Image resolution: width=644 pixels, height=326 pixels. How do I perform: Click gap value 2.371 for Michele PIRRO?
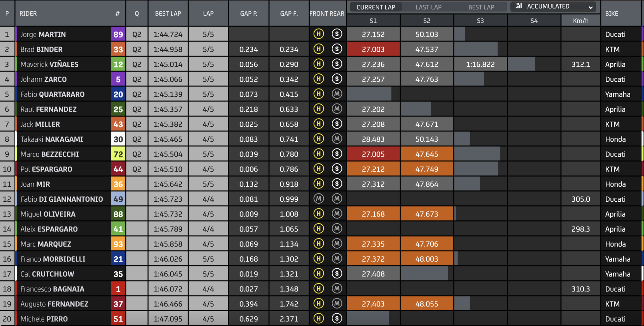click(x=289, y=319)
